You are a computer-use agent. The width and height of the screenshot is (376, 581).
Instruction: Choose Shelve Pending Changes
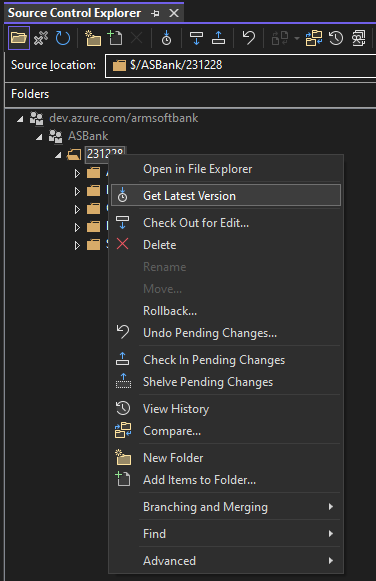226,382
